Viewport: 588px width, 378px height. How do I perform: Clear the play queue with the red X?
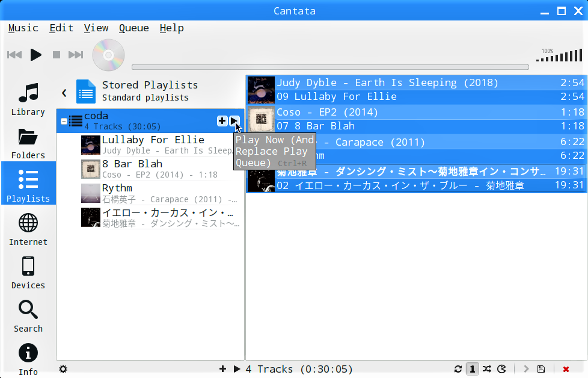tap(566, 370)
